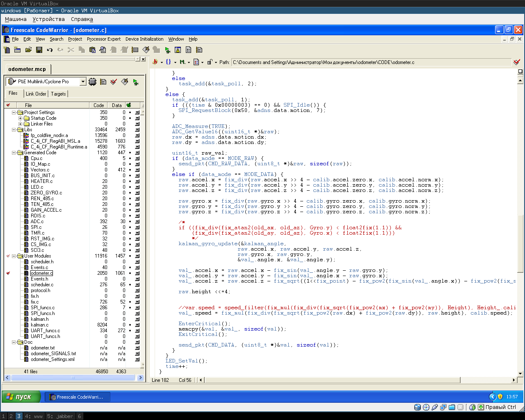
Task: Collapse the Generated Code group
Action: (x=14, y=153)
